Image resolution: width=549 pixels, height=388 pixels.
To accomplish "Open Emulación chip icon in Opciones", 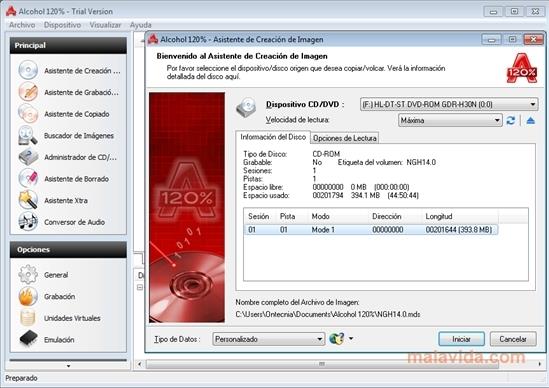I will tap(28, 339).
